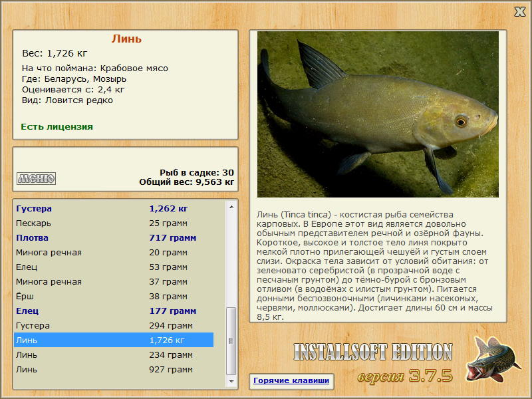Select the Линь 927 грамм row
Viewport: 532px width, 399px height.
[114, 369]
